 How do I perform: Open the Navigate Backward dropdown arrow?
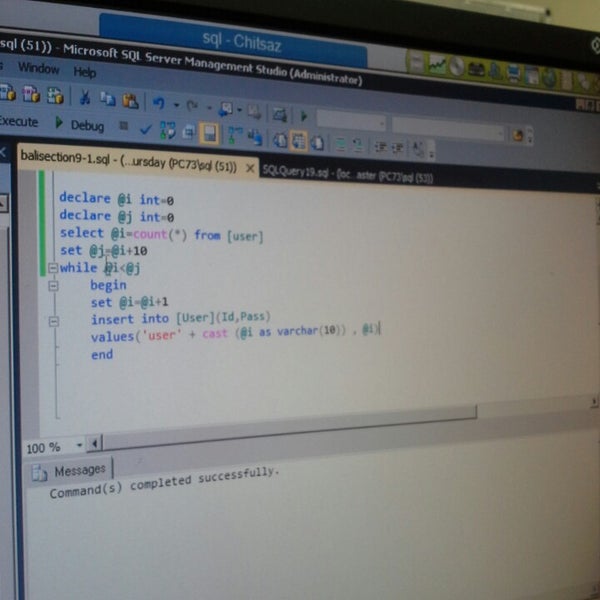click(240, 110)
